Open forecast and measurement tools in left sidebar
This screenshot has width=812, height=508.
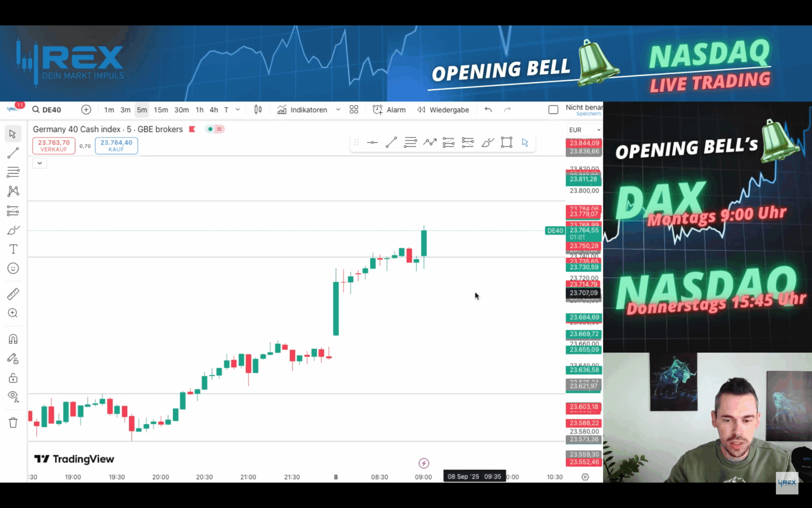(13, 211)
